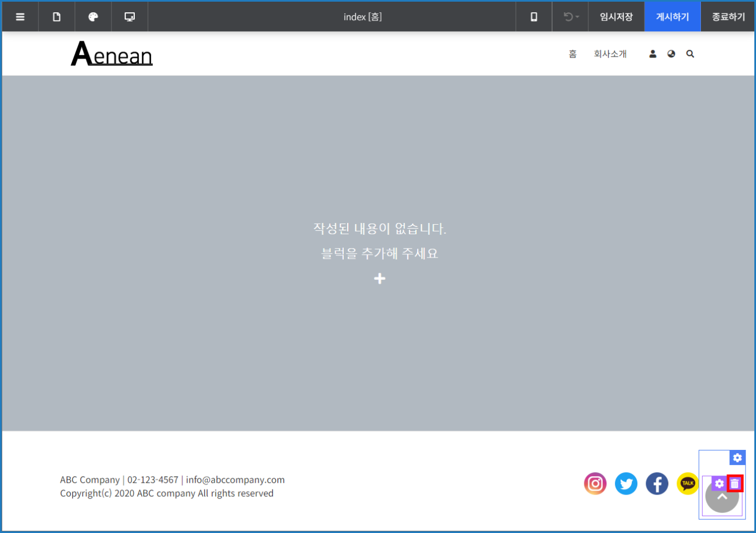The image size is (756, 533).
Task: Switch to desktop monitor preview
Action: (x=129, y=17)
